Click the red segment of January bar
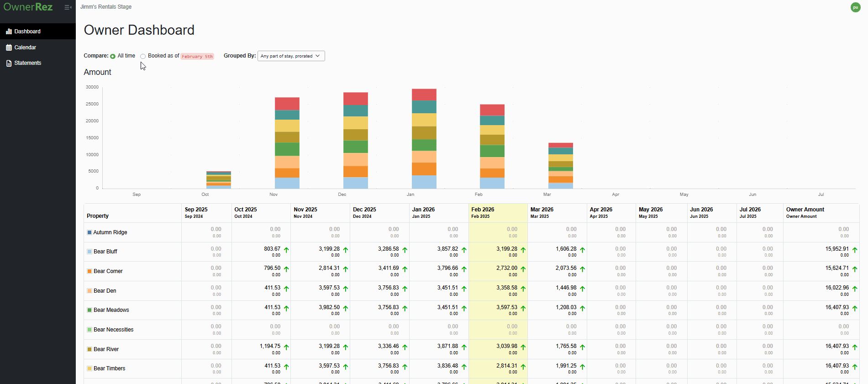The height and width of the screenshot is (384, 868). 424,95
